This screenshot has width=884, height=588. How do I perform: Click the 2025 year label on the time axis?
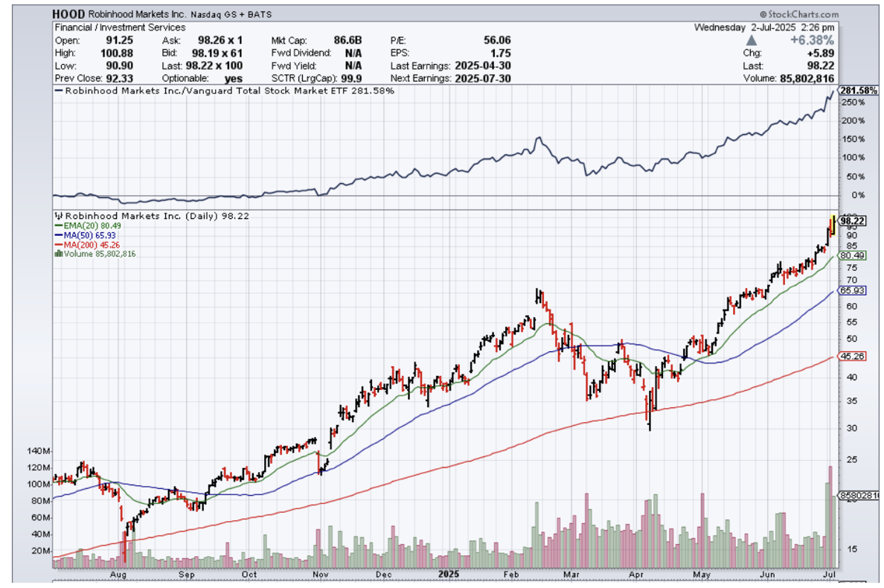pyautogui.click(x=449, y=575)
